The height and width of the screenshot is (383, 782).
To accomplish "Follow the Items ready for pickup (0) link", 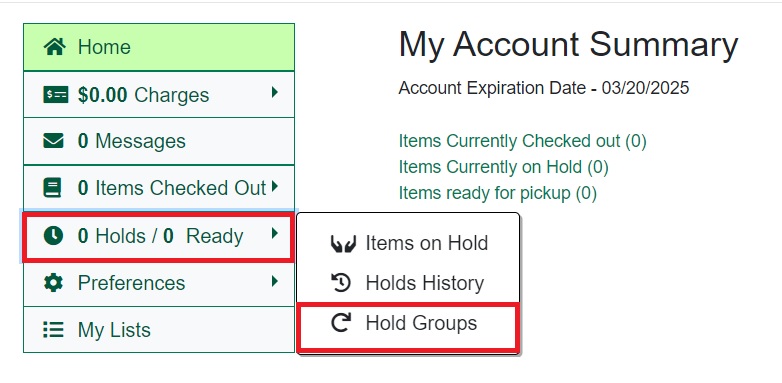I will [x=498, y=193].
